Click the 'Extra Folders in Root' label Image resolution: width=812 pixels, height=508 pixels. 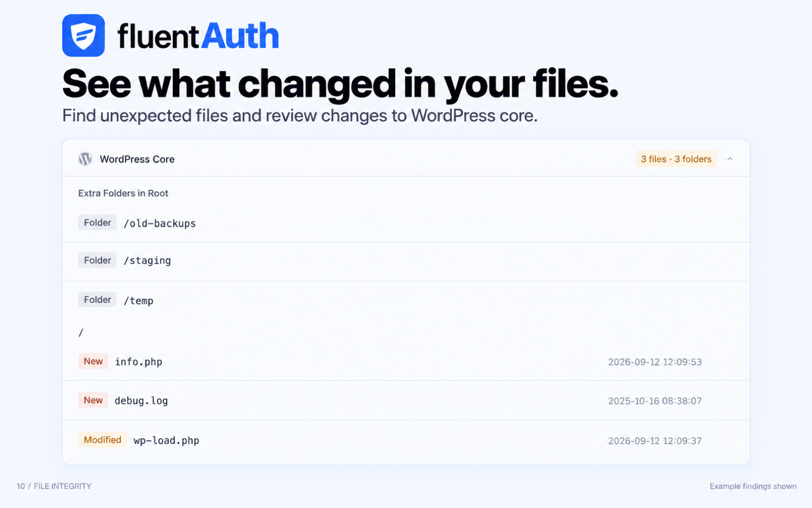tap(123, 193)
